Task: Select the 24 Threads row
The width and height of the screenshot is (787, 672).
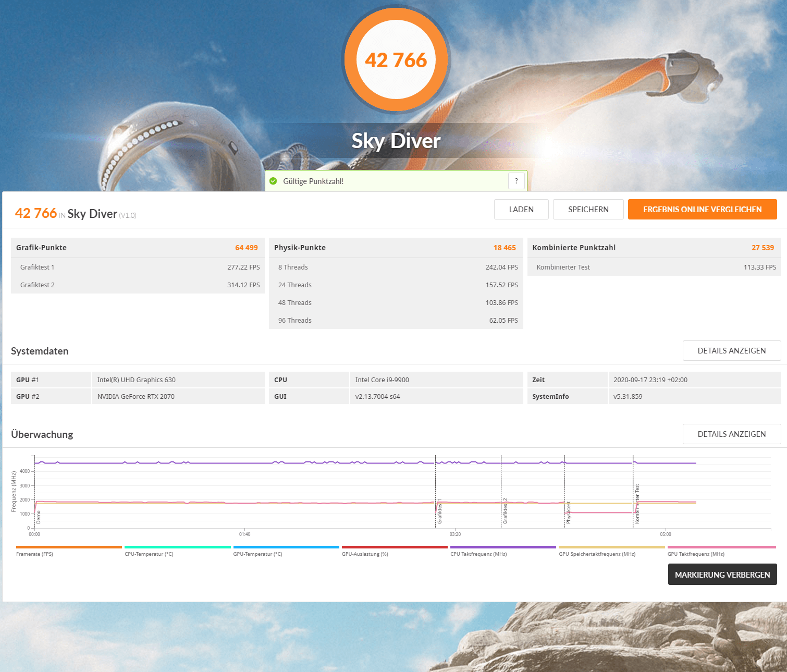Action: (396, 285)
